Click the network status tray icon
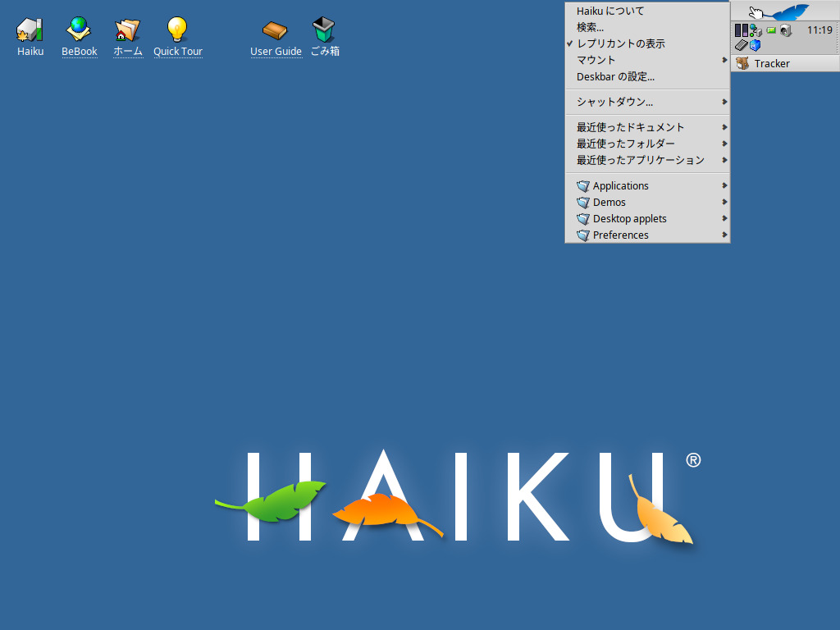Screen dimensions: 840x630 pyautogui.click(x=756, y=30)
